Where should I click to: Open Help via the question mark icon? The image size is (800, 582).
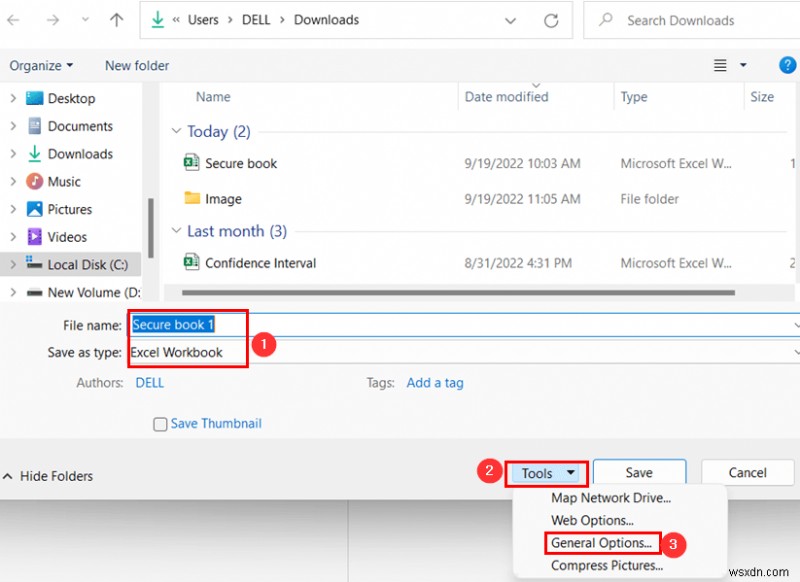(787, 65)
